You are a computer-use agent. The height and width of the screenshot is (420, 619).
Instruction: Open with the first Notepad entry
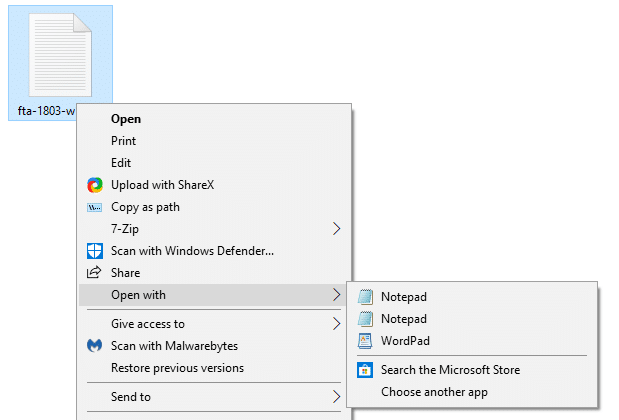(x=472, y=297)
